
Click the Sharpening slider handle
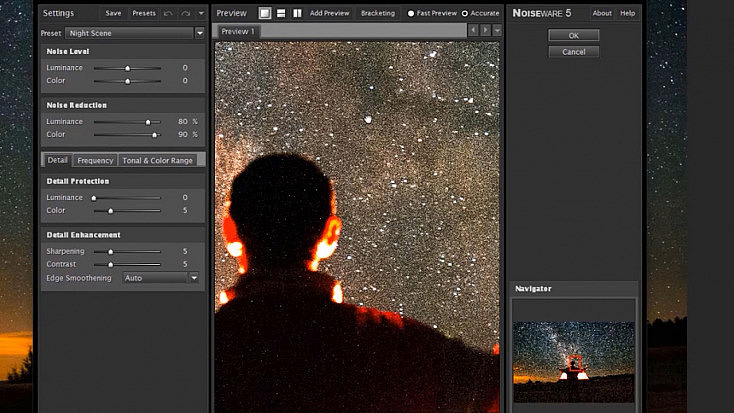tap(110, 252)
